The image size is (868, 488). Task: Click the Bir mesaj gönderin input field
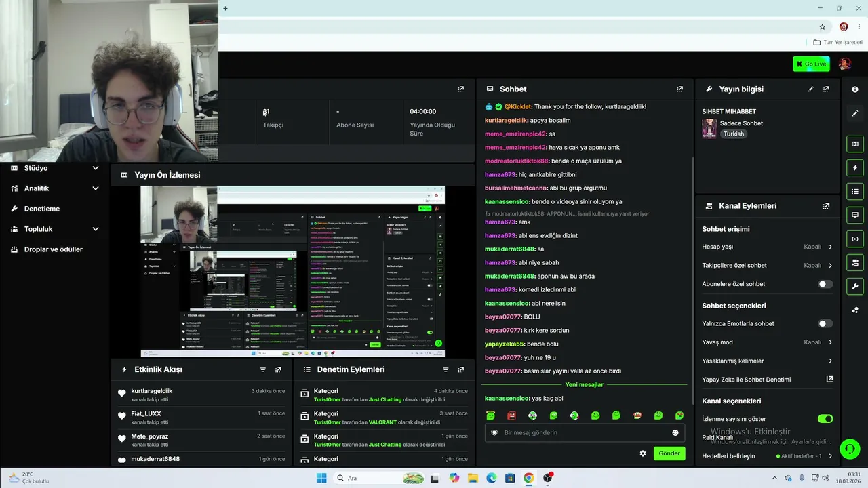[x=585, y=432]
